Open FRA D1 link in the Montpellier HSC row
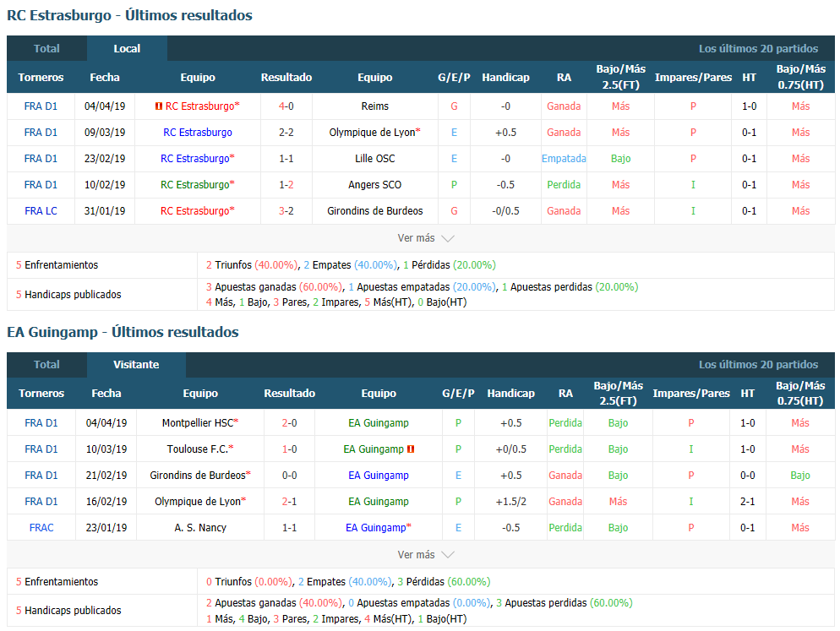840x631 pixels. pyautogui.click(x=41, y=423)
